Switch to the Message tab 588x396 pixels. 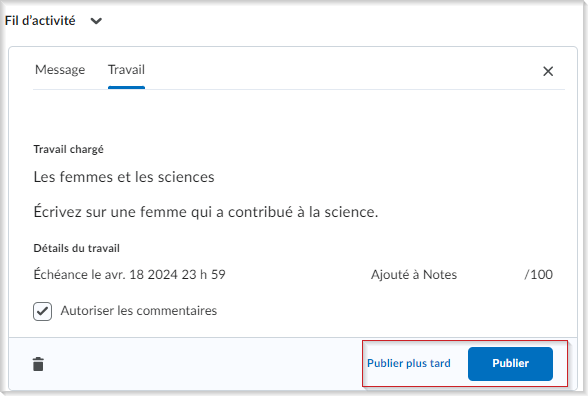coord(60,70)
